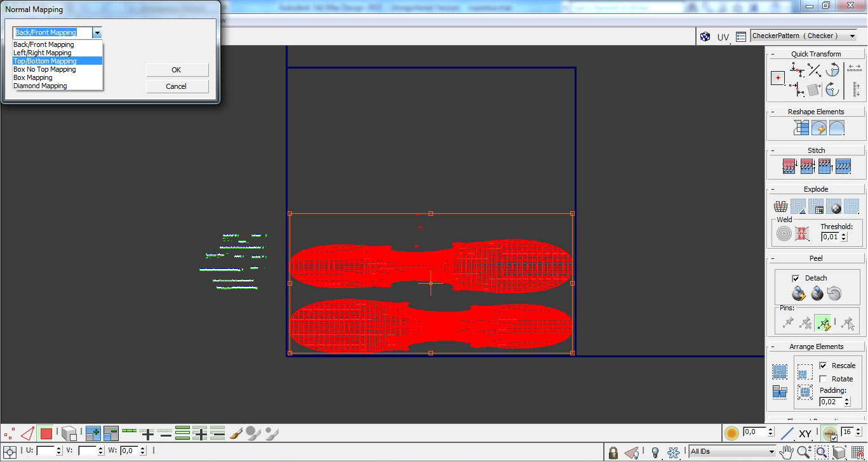Click the Weld Threshold value field
The image size is (868, 462).
point(830,237)
